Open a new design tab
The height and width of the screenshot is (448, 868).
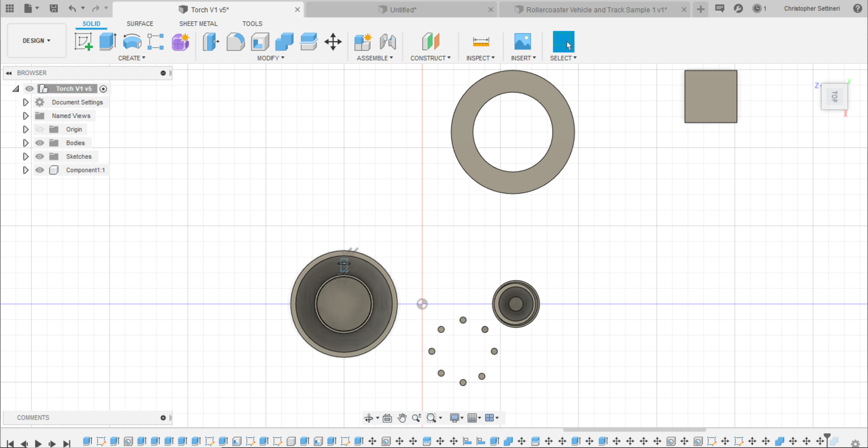[701, 9]
